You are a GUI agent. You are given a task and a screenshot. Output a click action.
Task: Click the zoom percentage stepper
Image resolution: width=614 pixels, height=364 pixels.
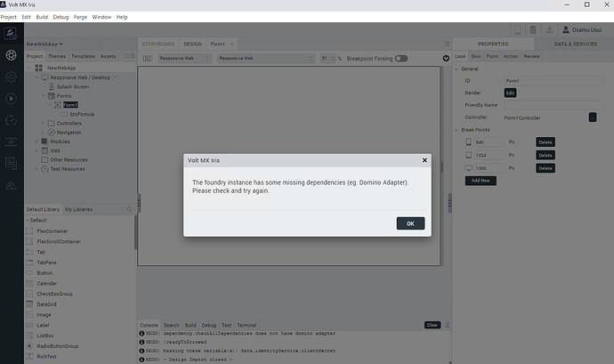coord(333,59)
